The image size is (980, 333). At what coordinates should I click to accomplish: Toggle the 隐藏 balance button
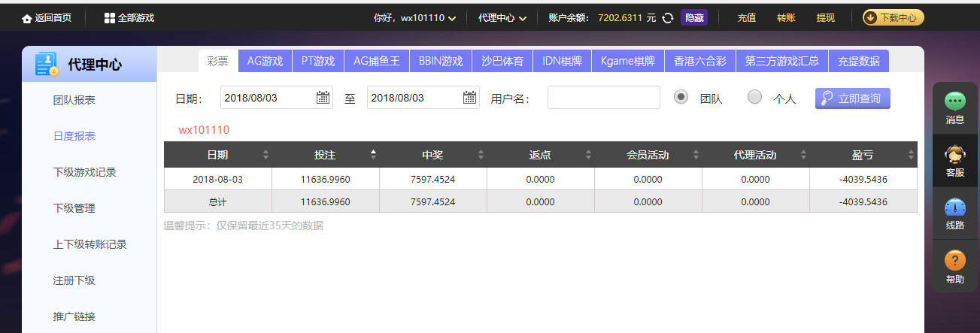point(694,18)
